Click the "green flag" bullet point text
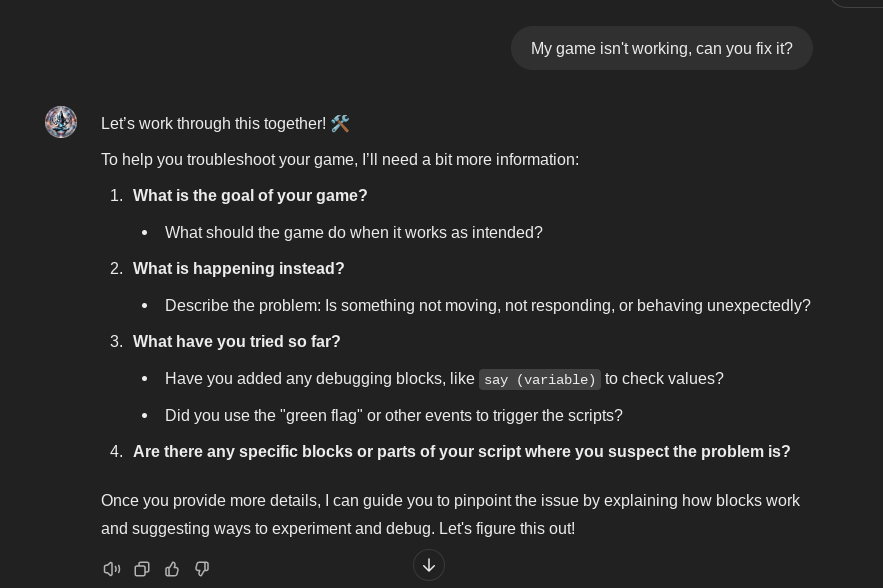This screenshot has height=588, width=883. click(393, 416)
